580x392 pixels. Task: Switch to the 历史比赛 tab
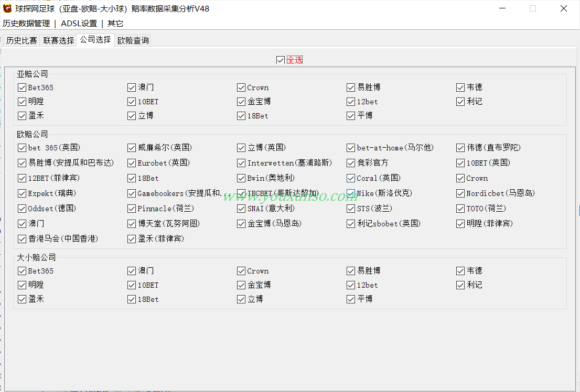click(x=22, y=40)
